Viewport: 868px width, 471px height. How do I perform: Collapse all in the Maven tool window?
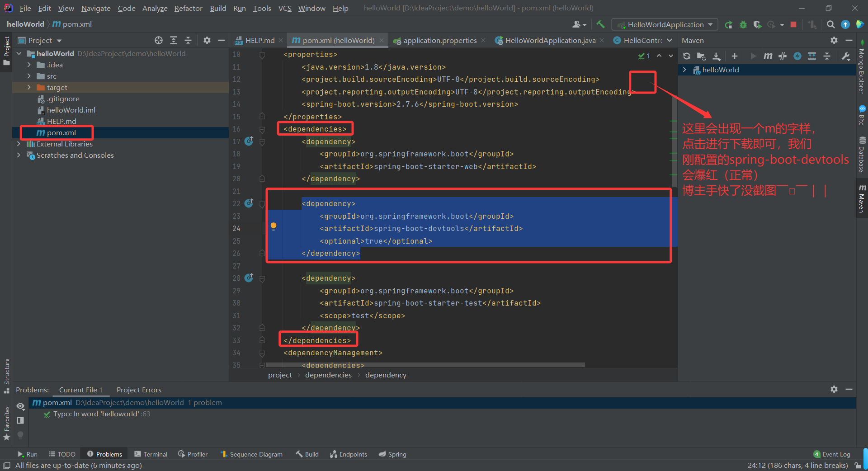coord(827,56)
